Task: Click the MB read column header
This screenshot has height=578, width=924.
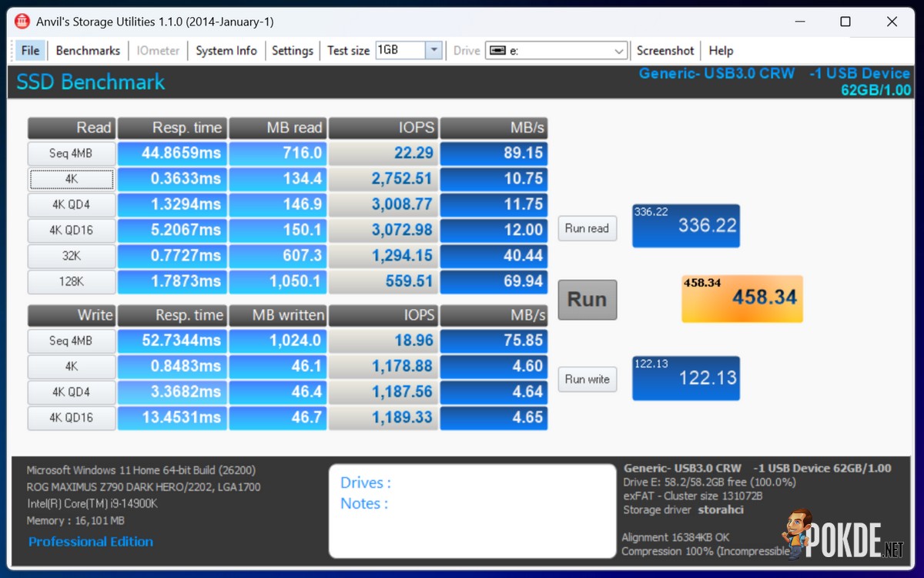Action: [277, 128]
